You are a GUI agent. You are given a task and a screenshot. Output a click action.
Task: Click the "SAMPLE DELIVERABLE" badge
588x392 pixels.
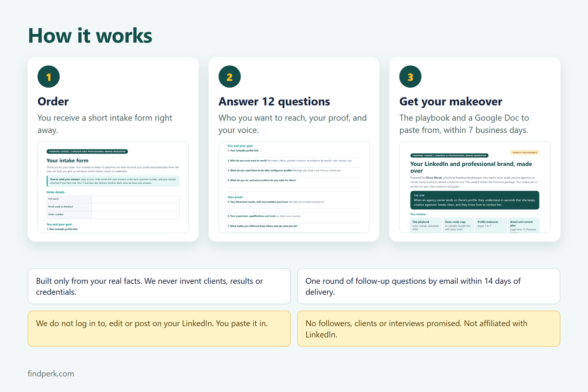pyautogui.click(x=525, y=152)
